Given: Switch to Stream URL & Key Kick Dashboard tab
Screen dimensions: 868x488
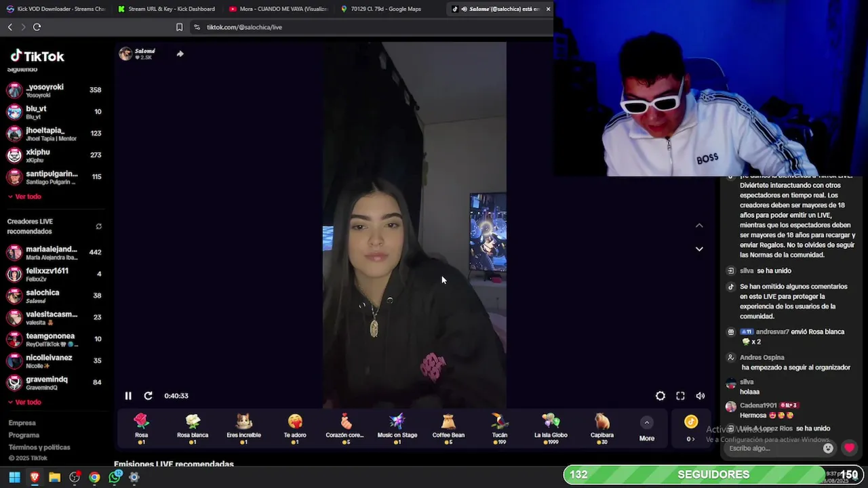Looking at the screenshot, I should [166, 9].
